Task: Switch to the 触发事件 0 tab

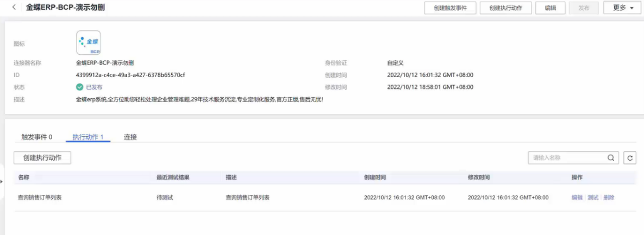Action: (x=37, y=137)
